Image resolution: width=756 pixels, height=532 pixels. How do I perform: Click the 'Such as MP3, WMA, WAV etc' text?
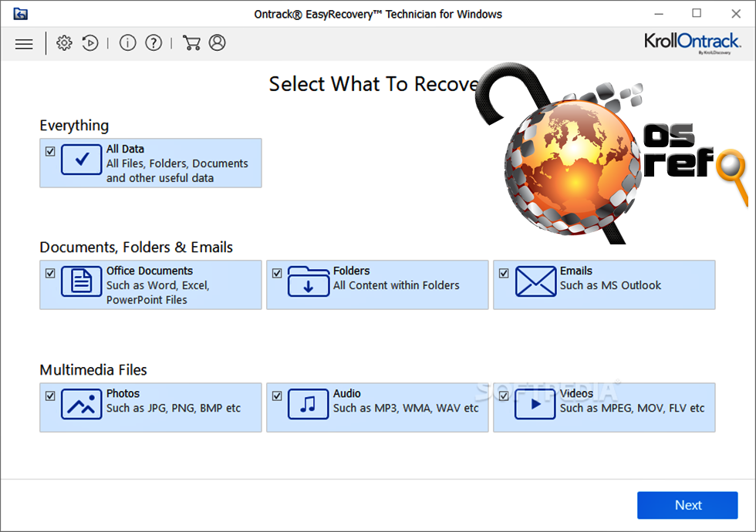click(x=406, y=408)
